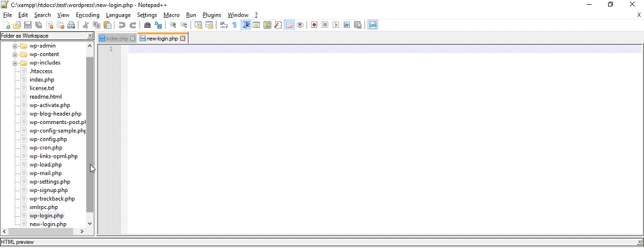The height and width of the screenshot is (248, 644).
Task: Open the Plugins menu
Action: tap(212, 15)
